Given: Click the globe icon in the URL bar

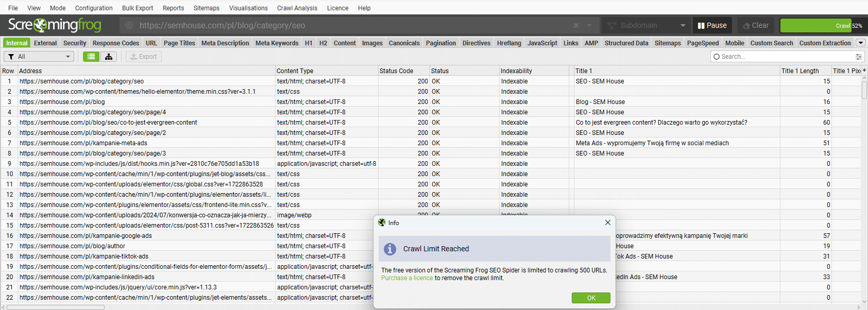Looking at the screenshot, I should click(x=129, y=25).
